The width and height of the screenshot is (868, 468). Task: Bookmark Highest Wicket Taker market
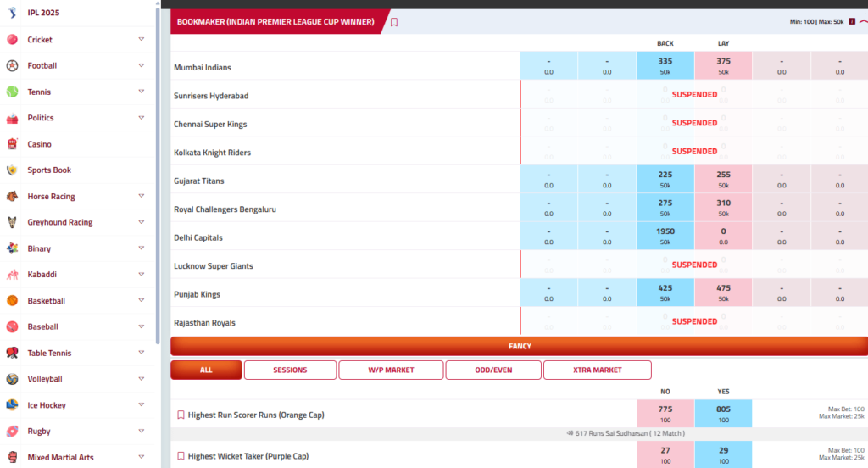point(181,456)
